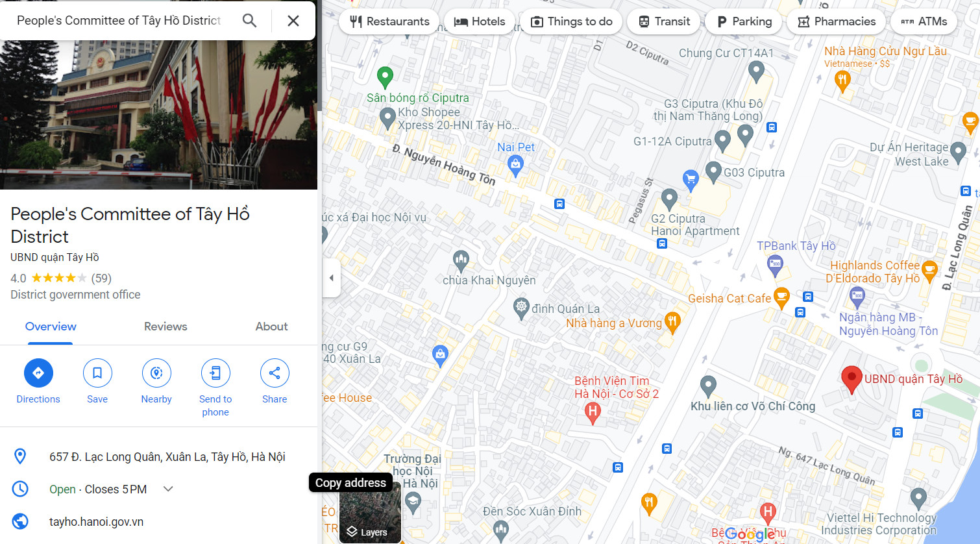This screenshot has width=980, height=544.
Task: Expand opening hours chevron
Action: [x=168, y=489]
